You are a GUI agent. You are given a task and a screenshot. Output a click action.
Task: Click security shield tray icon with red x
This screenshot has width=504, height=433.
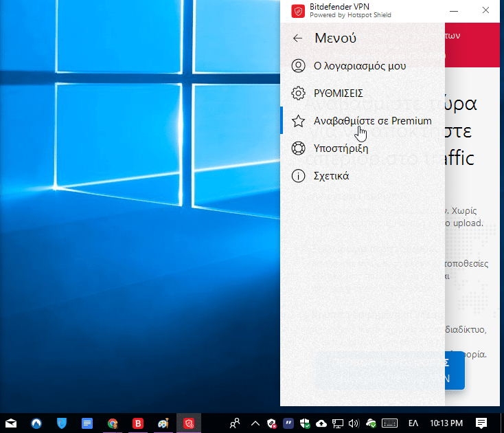click(x=272, y=423)
